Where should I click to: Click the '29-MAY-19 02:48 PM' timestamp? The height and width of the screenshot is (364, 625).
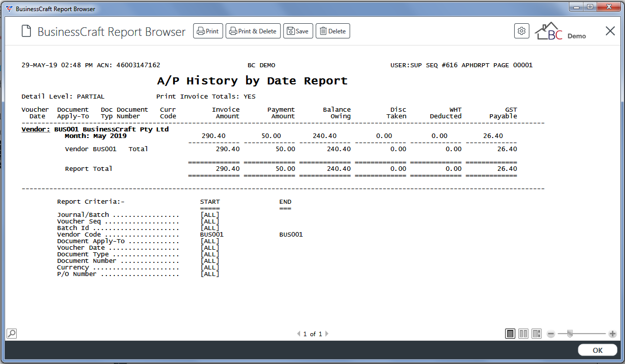57,65
